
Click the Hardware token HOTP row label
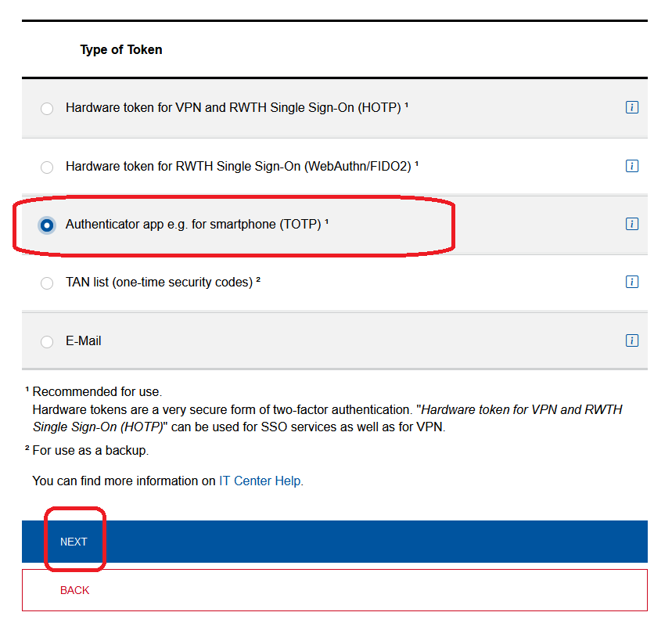point(235,107)
